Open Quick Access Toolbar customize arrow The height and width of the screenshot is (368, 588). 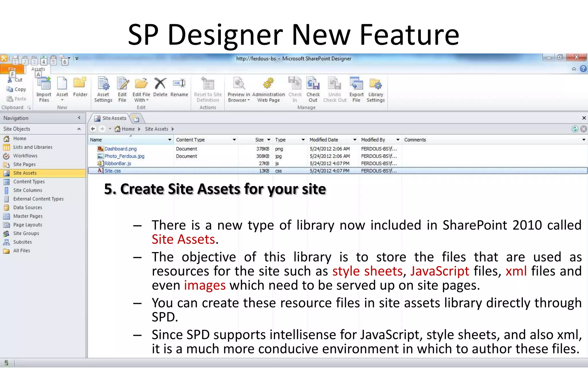(x=77, y=59)
